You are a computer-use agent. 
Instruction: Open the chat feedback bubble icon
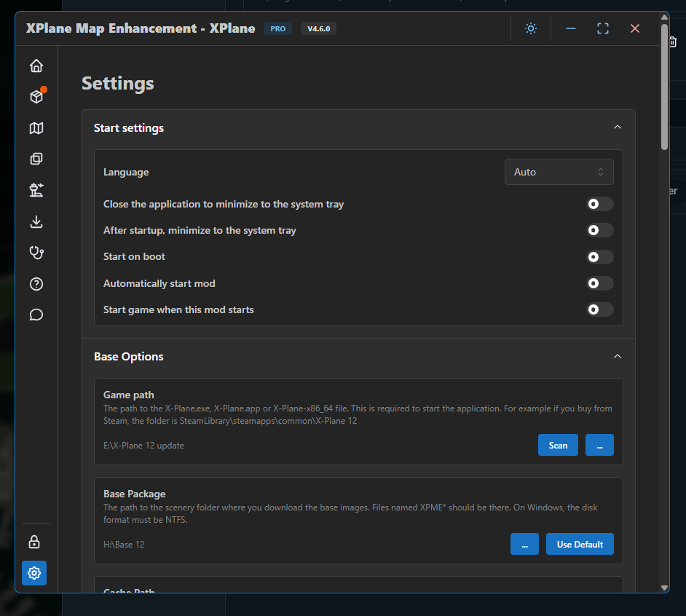coord(36,315)
